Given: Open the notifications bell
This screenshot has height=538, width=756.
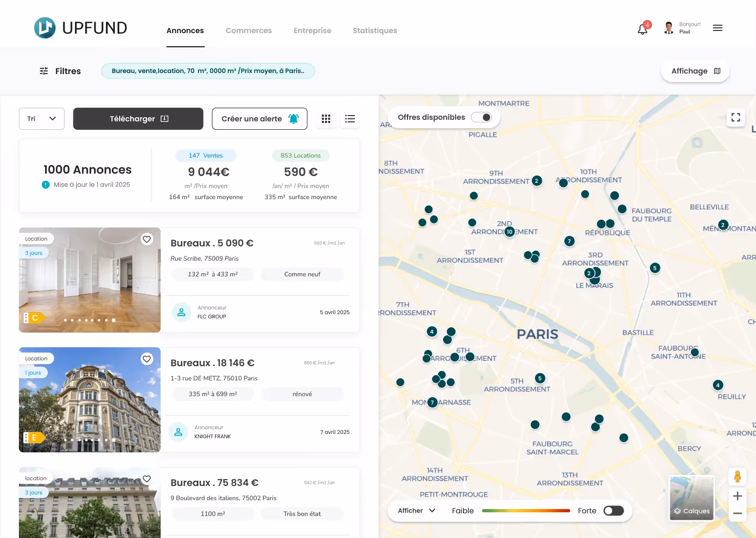Looking at the screenshot, I should [x=643, y=29].
